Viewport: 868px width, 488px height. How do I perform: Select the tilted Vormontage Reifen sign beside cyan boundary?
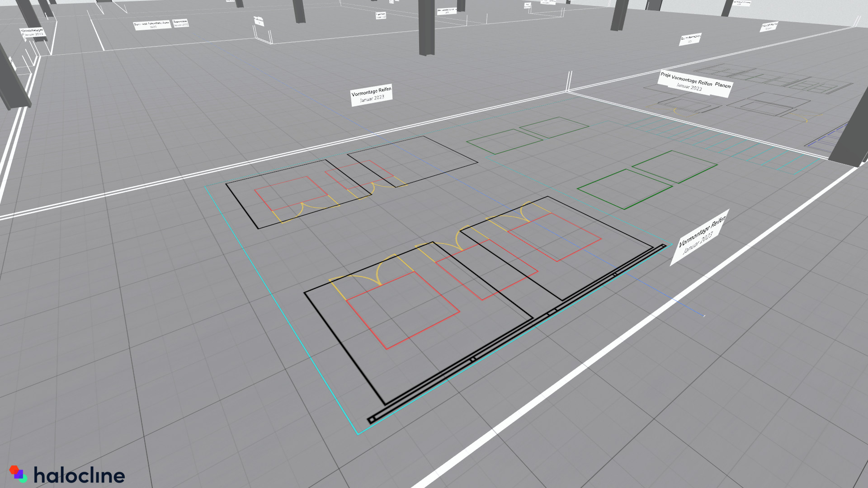click(x=700, y=237)
